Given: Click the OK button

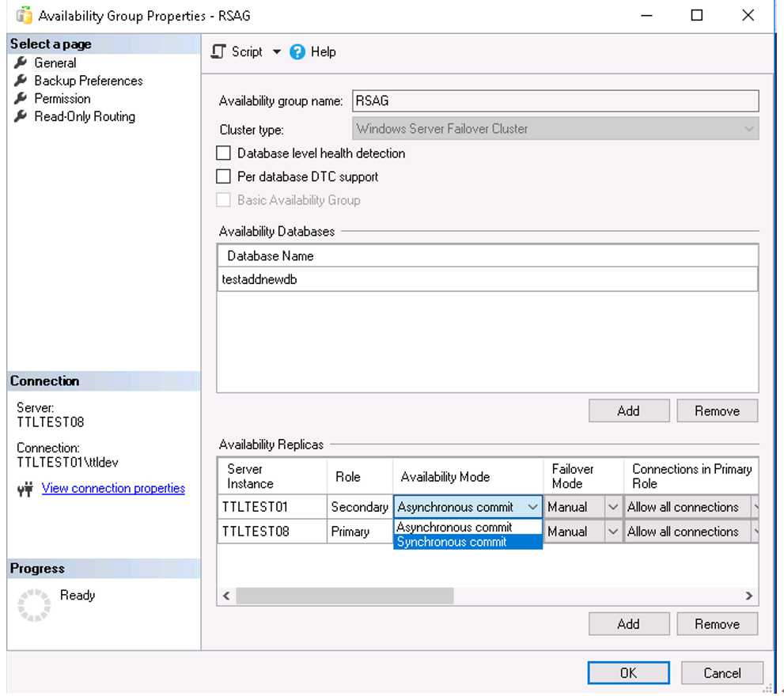Looking at the screenshot, I should (628, 673).
